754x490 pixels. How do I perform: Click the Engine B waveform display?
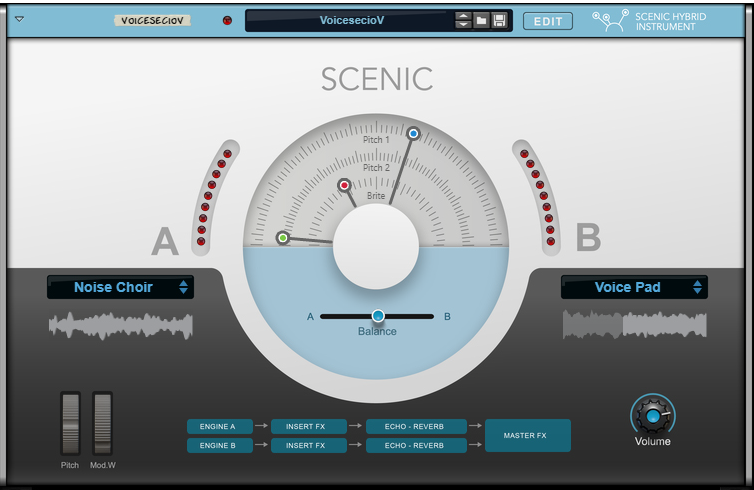tap(635, 325)
